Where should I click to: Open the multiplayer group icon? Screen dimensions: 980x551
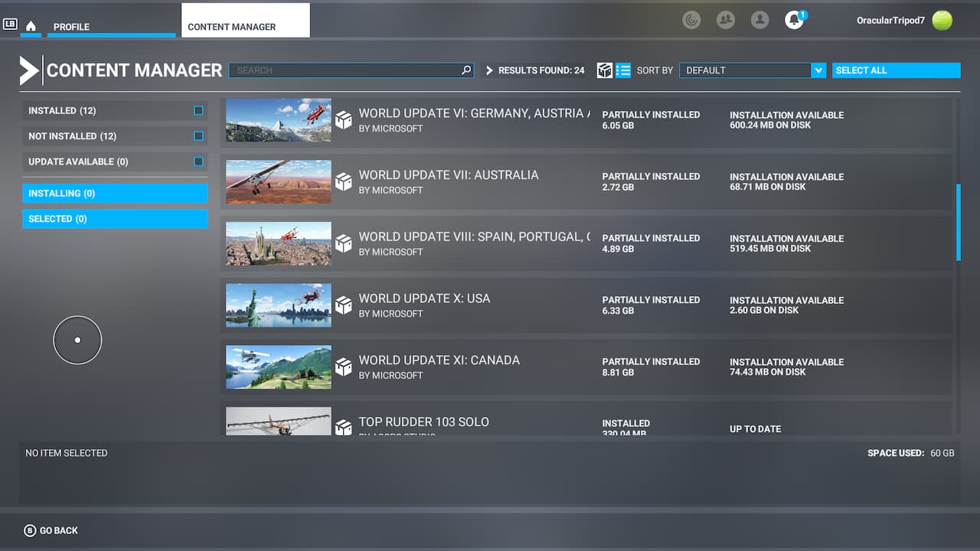pos(726,20)
